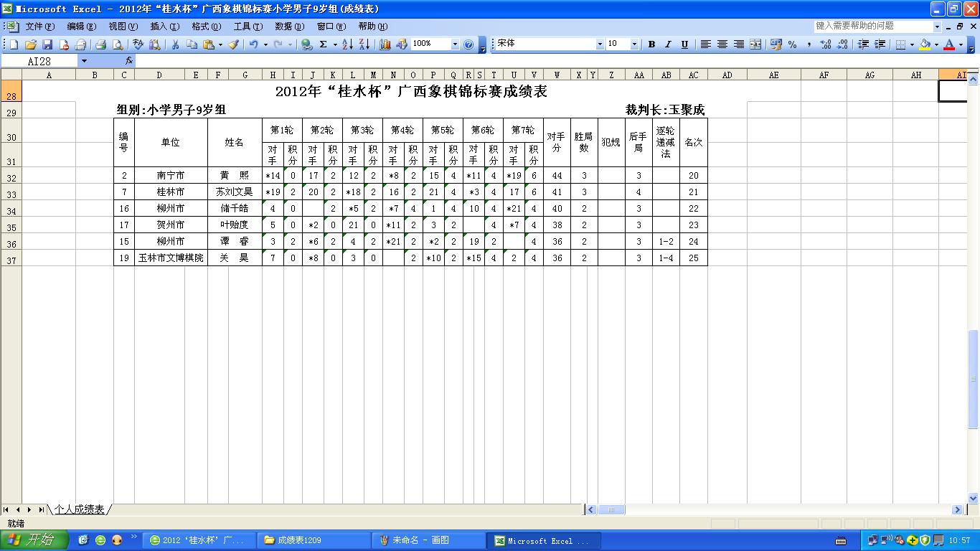Screen dimensions: 980x551
Task: Open the 格式 menu
Action: point(206,27)
